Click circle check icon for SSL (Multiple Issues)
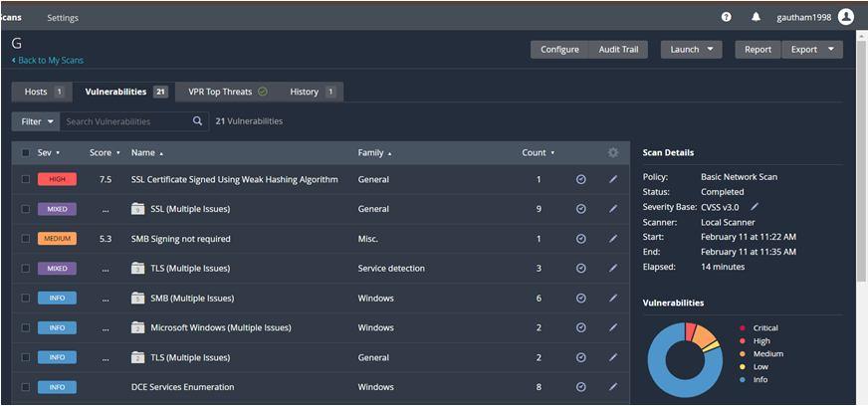The width and height of the screenshot is (868, 406). point(580,209)
